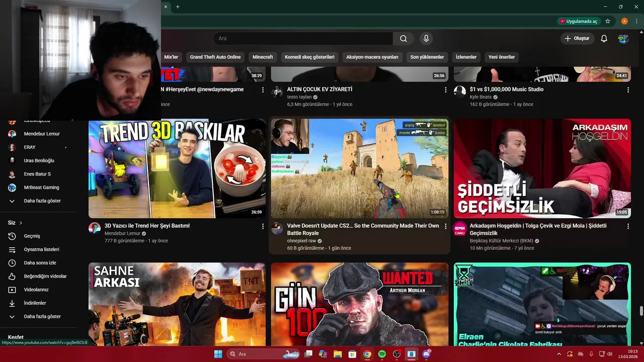Select the İzlenenler filter chip
The image size is (644, 362).
point(466,57)
